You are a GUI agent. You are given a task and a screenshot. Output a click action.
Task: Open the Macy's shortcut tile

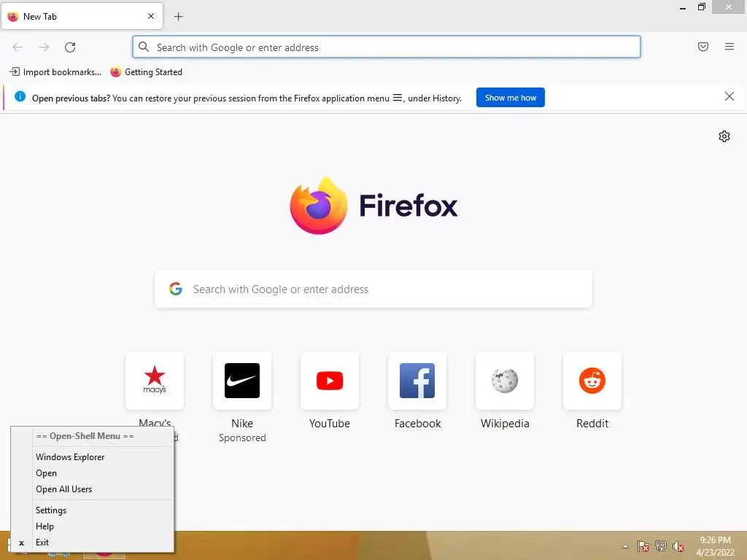pyautogui.click(x=155, y=381)
